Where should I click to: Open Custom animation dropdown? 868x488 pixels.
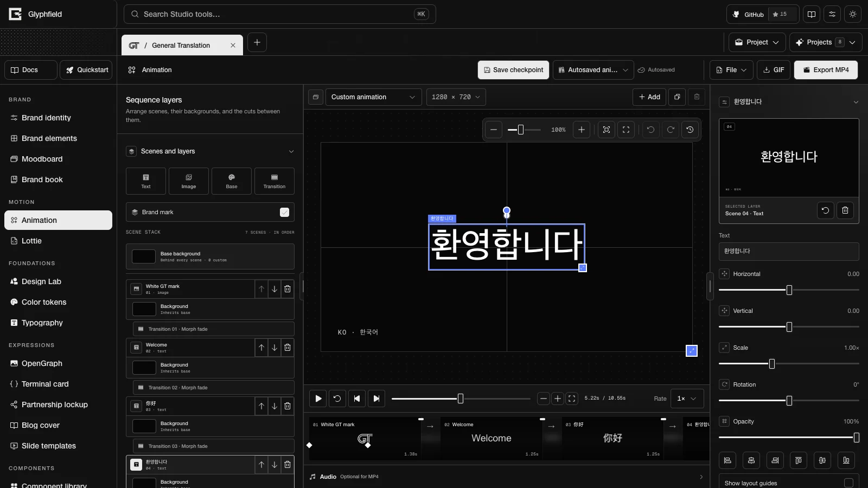coord(373,97)
